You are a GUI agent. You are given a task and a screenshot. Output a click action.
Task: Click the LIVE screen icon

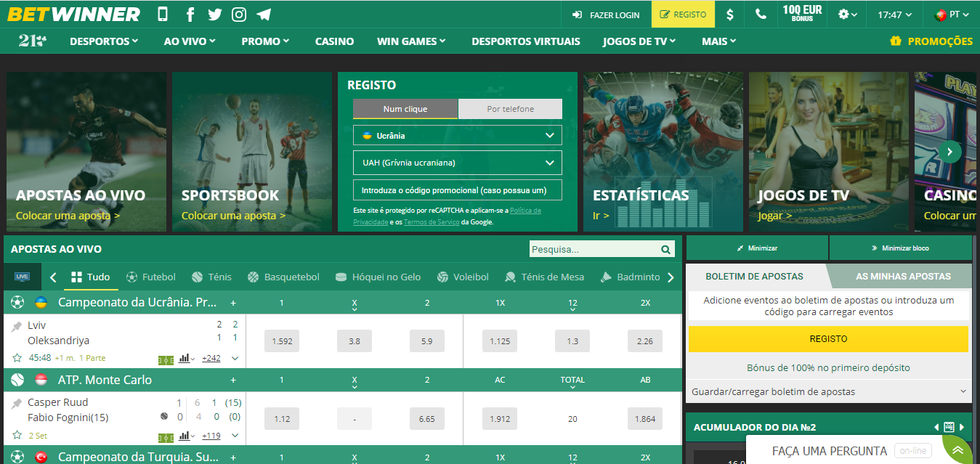(x=23, y=277)
